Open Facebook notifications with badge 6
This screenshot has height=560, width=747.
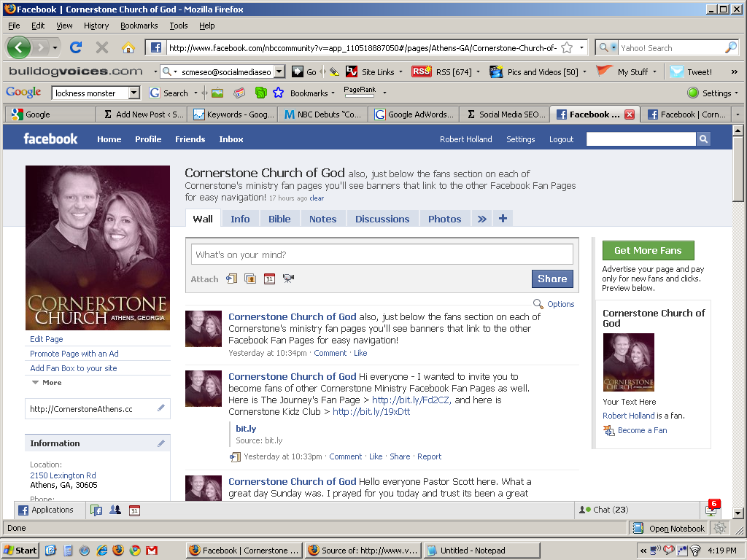tap(712, 509)
